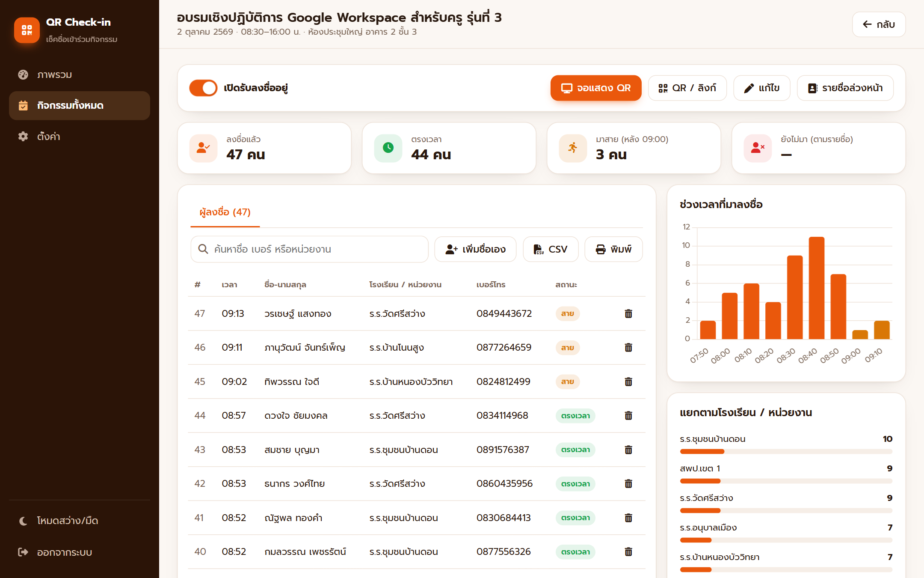Select the ผู้ลงชื่อ (47) tab

pyautogui.click(x=225, y=212)
